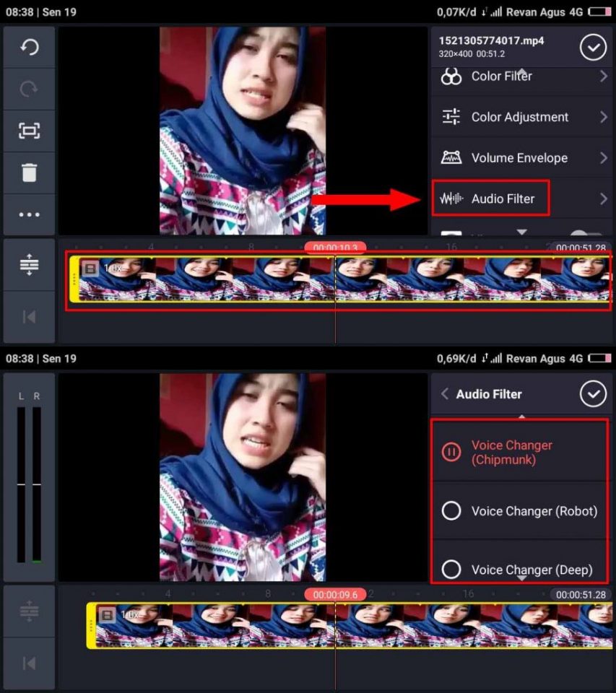Tap the Color Adjustment sliders icon
The width and height of the screenshot is (616, 693).
coord(451,117)
